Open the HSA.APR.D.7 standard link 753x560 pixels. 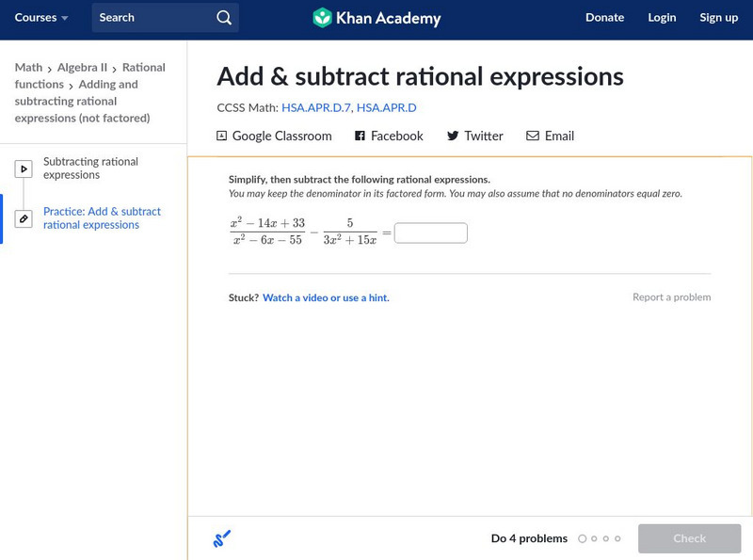[315, 108]
